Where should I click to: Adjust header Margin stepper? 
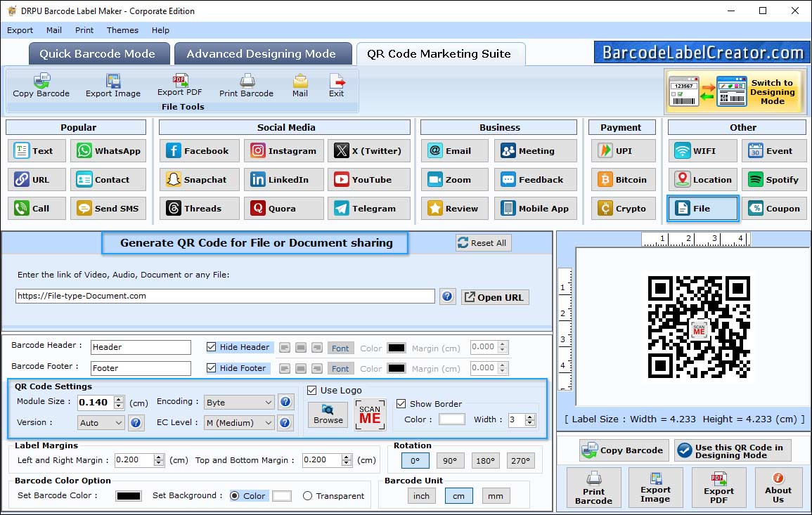tap(503, 347)
